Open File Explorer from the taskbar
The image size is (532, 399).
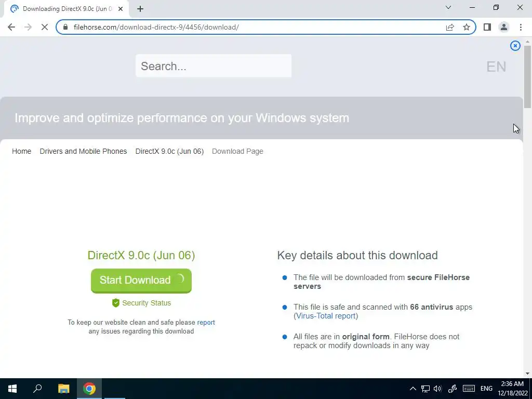click(63, 389)
